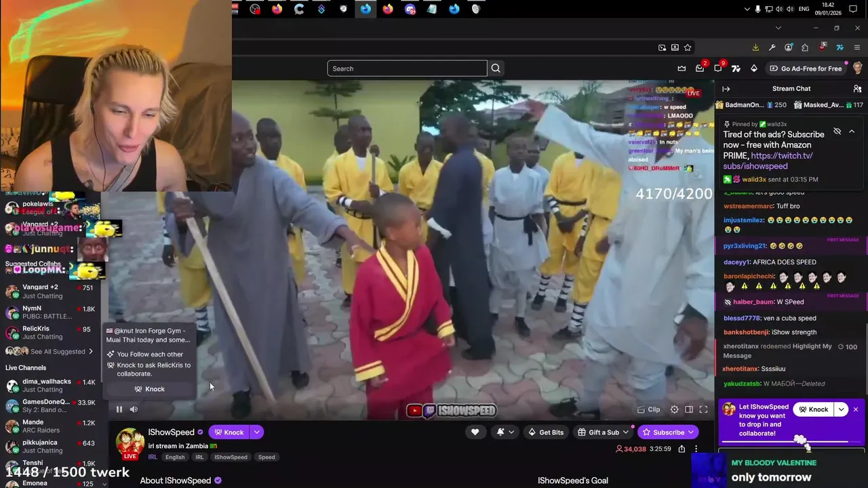Click IShowSpeed channel avatar
Viewport: 868px width, 488px height.
click(x=130, y=443)
